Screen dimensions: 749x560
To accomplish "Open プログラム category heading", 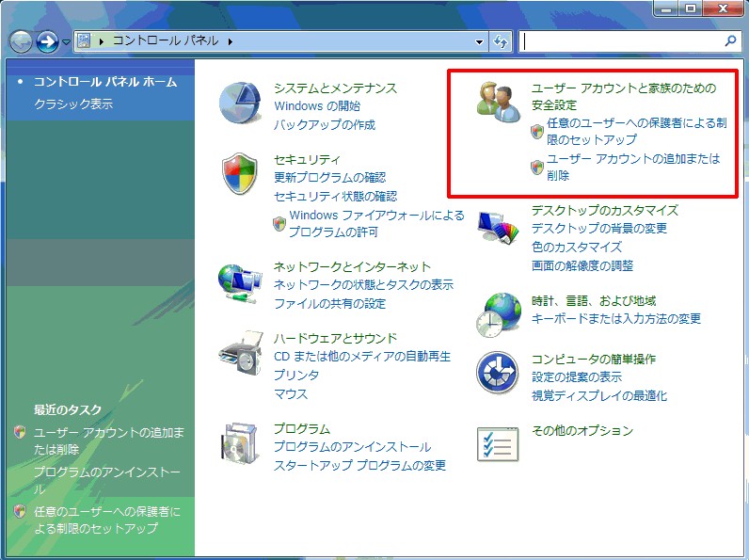I will (x=302, y=428).
